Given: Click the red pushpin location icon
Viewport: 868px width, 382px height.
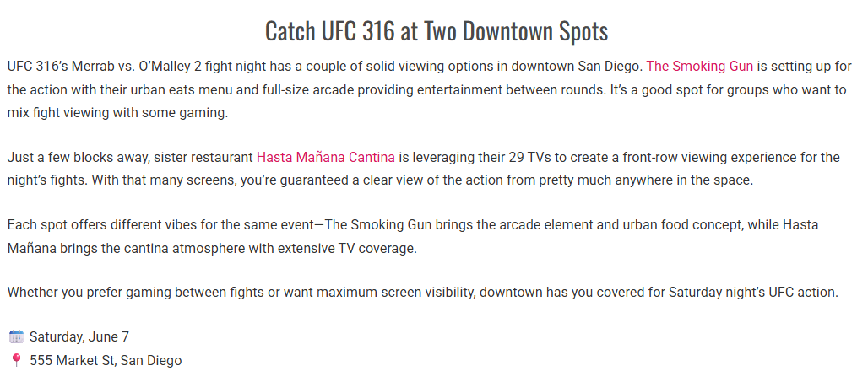Looking at the screenshot, I should tap(17, 360).
